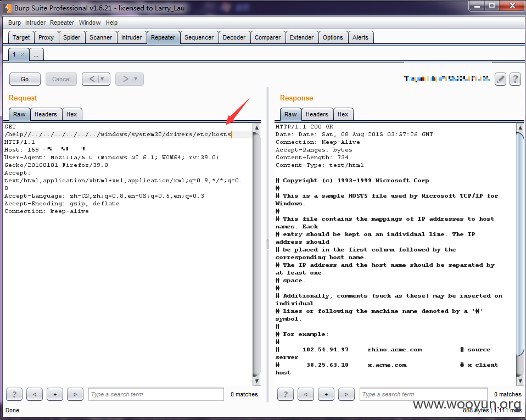Switch to the Scanner tab
526x420 pixels.
click(x=100, y=37)
